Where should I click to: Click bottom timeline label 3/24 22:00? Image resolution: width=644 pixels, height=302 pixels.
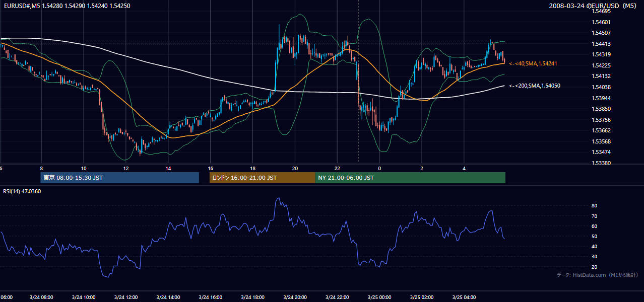[338, 297]
